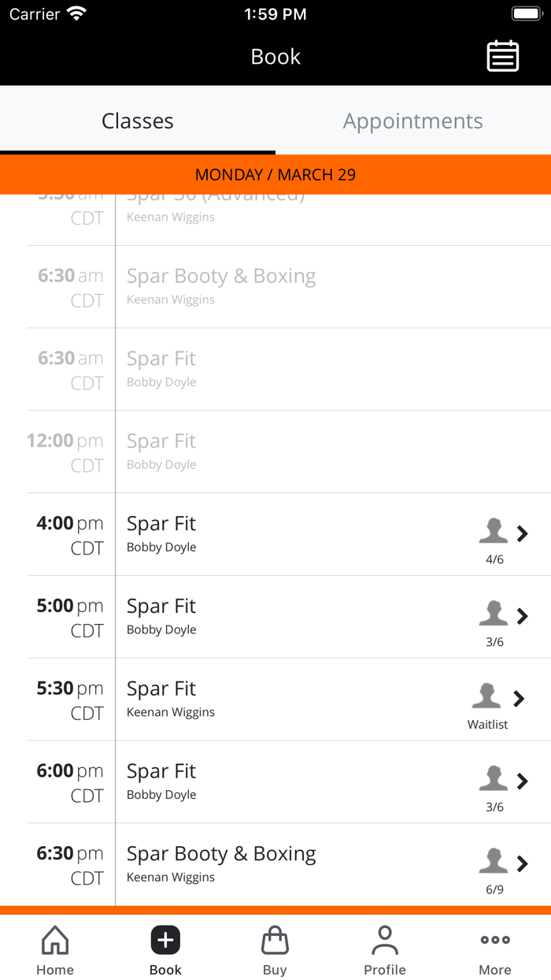Tap the More three-dots icon
551x980 pixels.
(x=495, y=940)
